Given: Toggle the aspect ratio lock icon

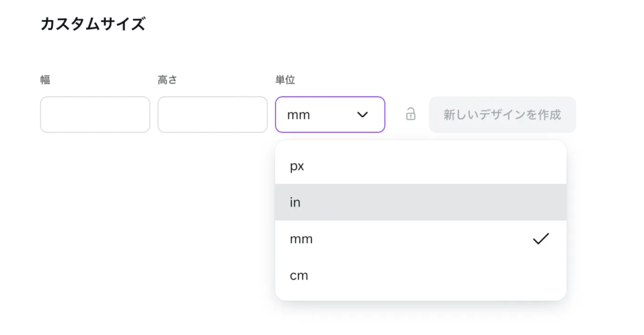Looking at the screenshot, I should point(410,114).
